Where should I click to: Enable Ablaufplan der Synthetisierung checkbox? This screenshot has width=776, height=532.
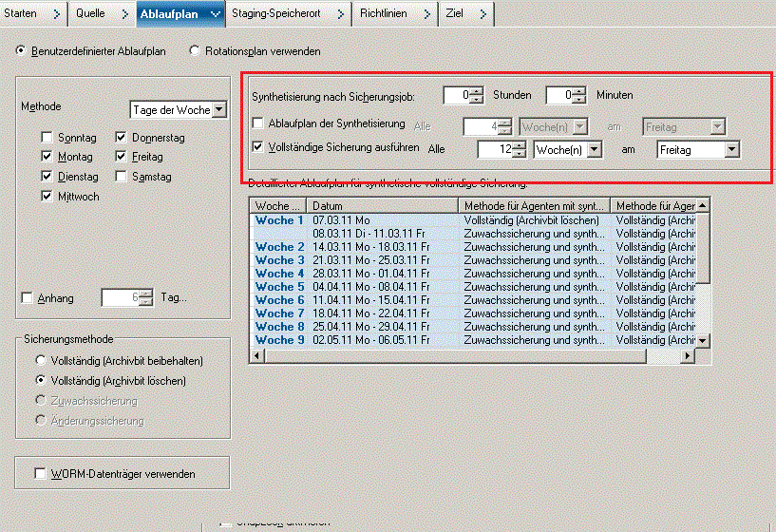[x=258, y=123]
